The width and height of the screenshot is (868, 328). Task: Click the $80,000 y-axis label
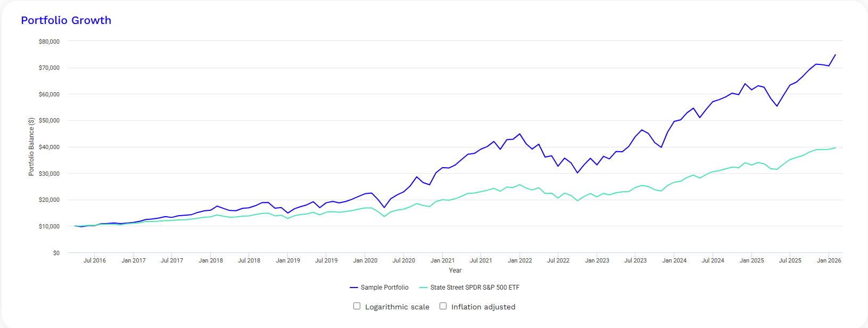(x=49, y=42)
